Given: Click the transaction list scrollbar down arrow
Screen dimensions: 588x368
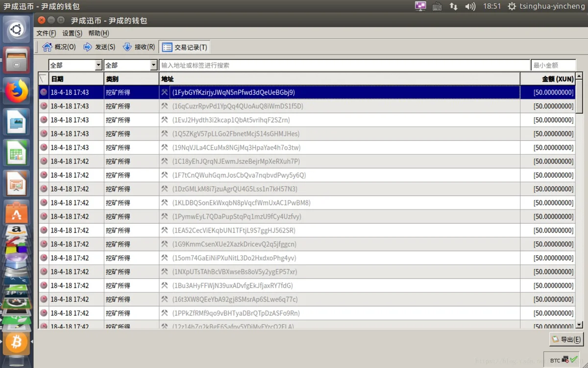Looking at the screenshot, I should (x=580, y=324).
